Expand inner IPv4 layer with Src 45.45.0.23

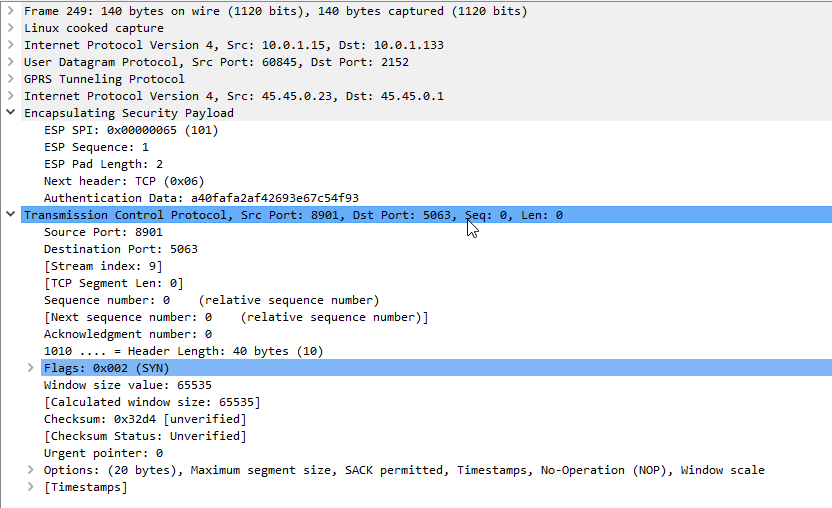(x=10, y=96)
